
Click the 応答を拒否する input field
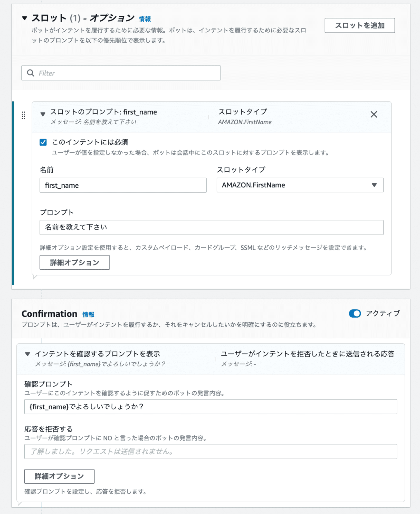pos(211,452)
